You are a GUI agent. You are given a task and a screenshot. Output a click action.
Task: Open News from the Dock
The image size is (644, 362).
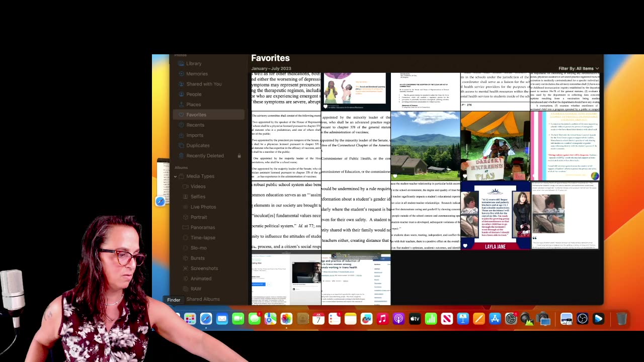[447, 319]
